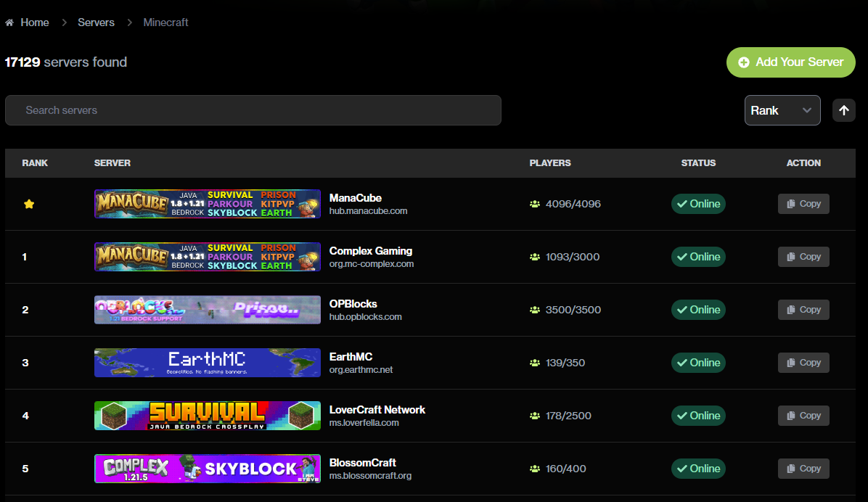Open the EarthMC banner image
This screenshot has height=502, width=868.
pos(207,363)
